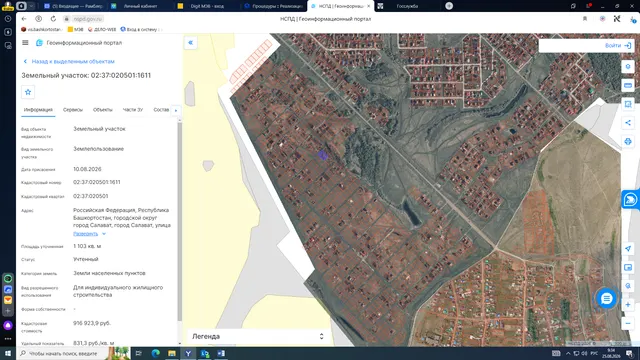Zoom in on the map

(628, 305)
